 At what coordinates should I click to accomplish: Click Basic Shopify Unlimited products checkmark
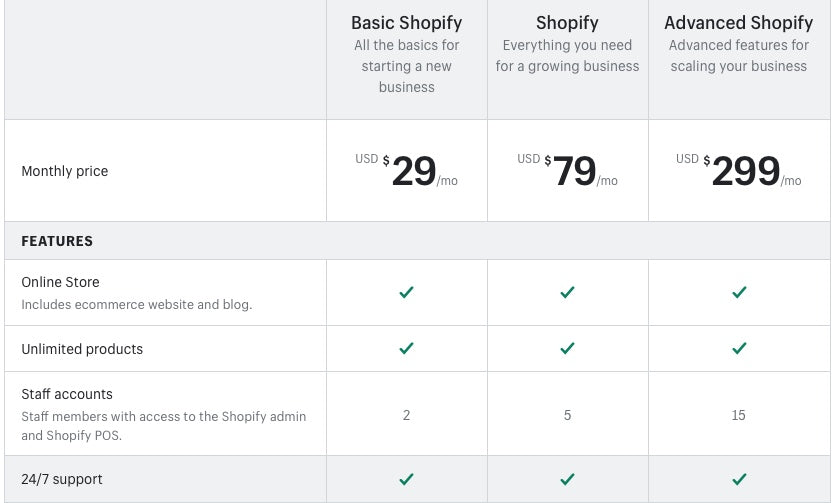406,348
